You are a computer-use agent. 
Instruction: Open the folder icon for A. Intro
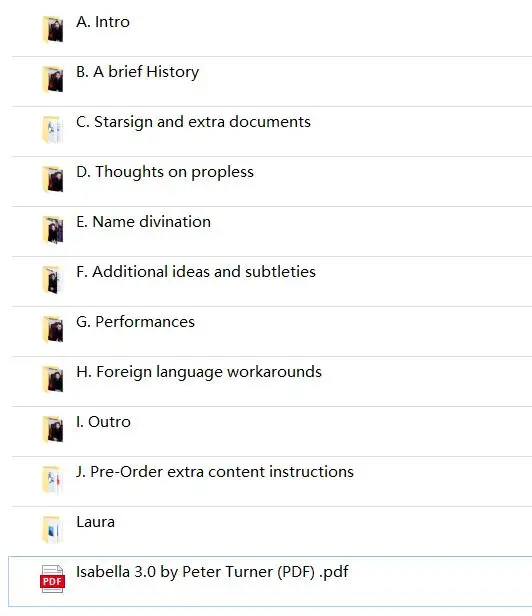tap(53, 29)
